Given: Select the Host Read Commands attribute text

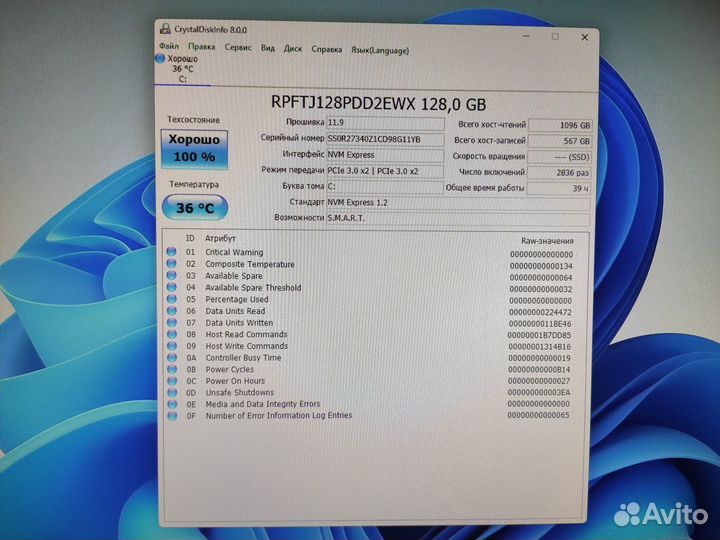Looking at the screenshot, I should click(x=246, y=334).
